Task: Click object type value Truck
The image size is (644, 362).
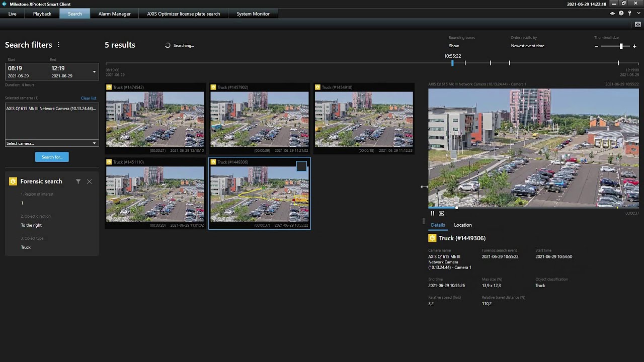Action: pyautogui.click(x=26, y=247)
